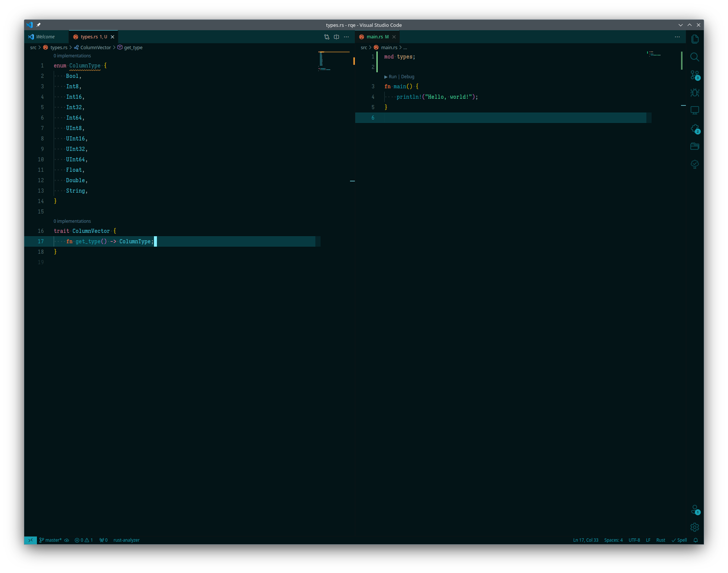Screen dimensions: 728x573
Task: Open Run and Debug bug icon
Action: (695, 93)
